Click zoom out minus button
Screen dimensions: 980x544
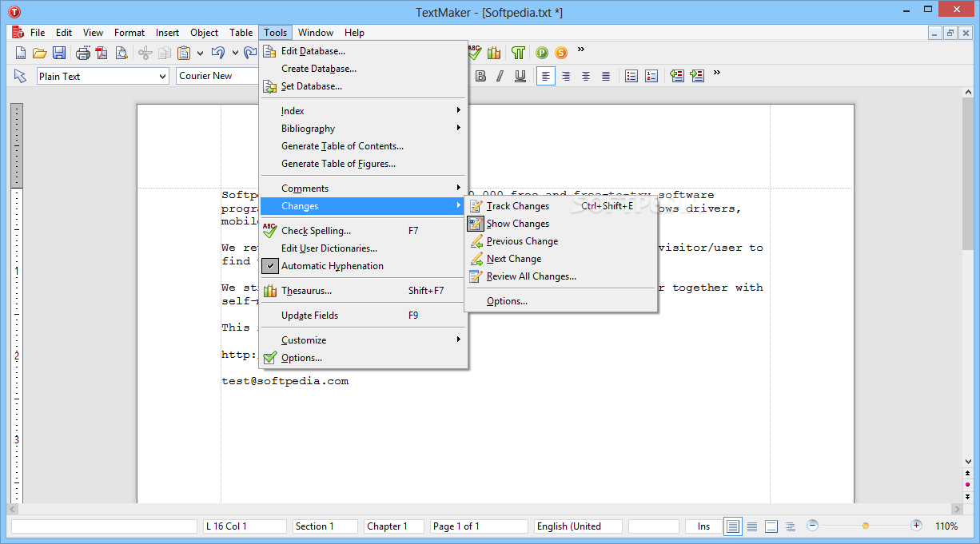pyautogui.click(x=812, y=526)
